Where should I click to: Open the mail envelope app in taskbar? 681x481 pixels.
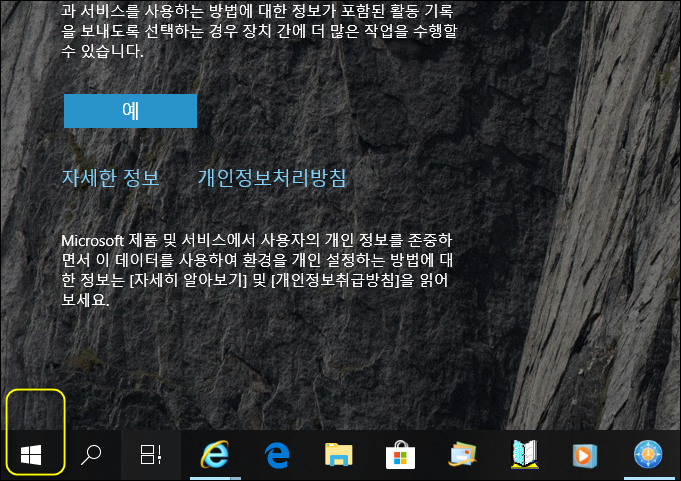[x=463, y=454]
